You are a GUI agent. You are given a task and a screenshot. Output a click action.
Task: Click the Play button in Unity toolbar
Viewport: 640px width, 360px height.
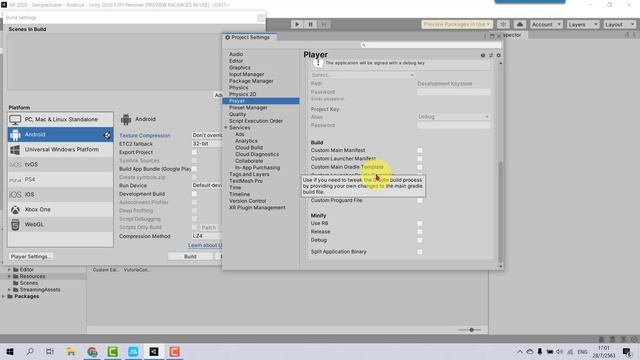(297, 24)
